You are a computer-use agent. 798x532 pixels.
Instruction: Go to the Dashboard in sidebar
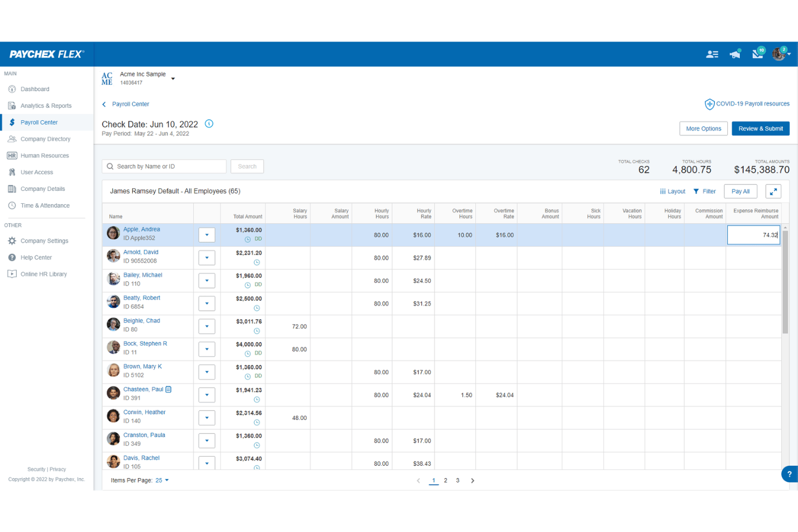tap(35, 89)
